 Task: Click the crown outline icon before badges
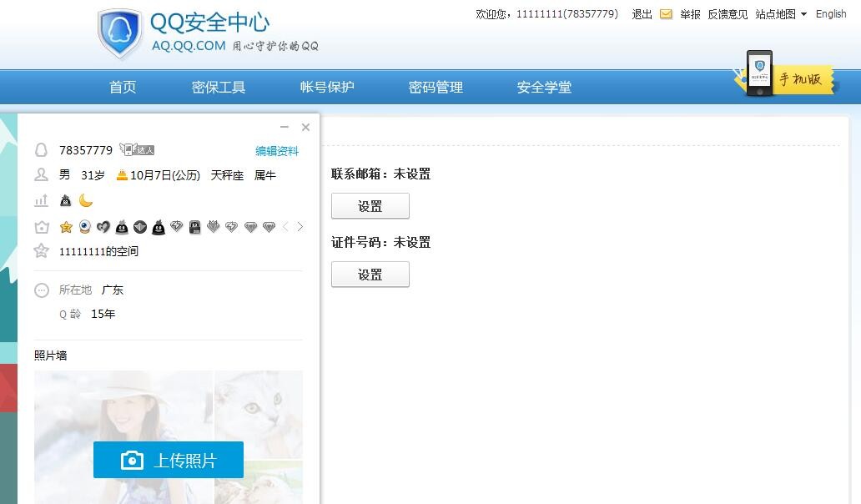pyautogui.click(x=42, y=227)
